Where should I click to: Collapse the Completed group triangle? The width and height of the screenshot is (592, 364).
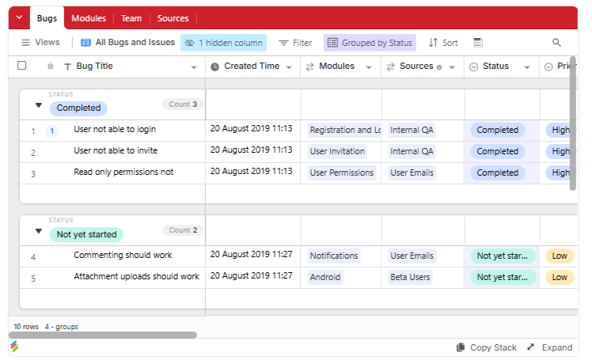(39, 105)
